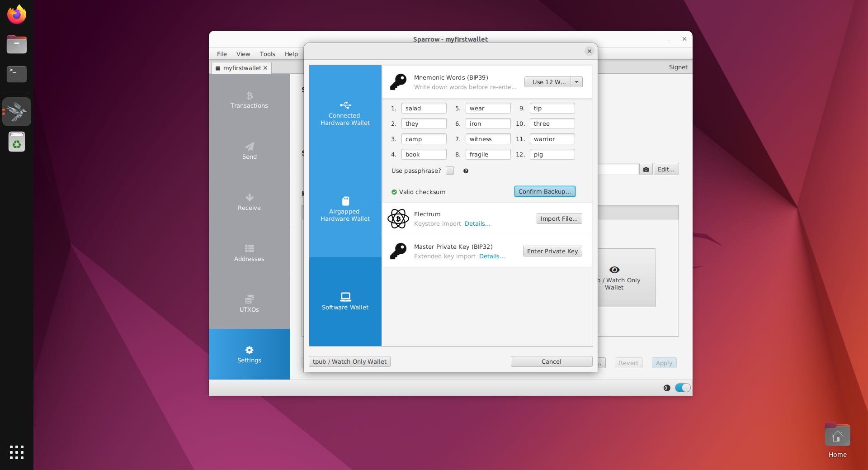Click Apply in main window
Viewport: 868px width, 470px height.
point(664,363)
